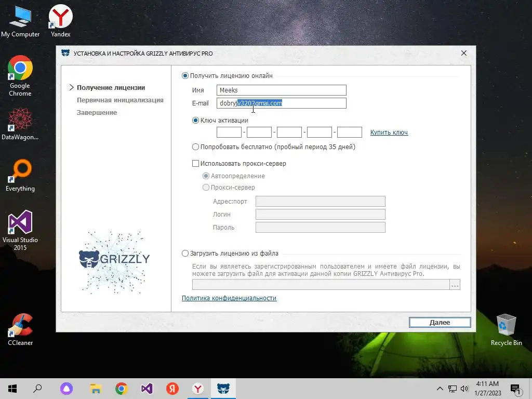Click the 'Пароль' proxy field
Viewport: 532px width, 399px height.
pos(320,228)
